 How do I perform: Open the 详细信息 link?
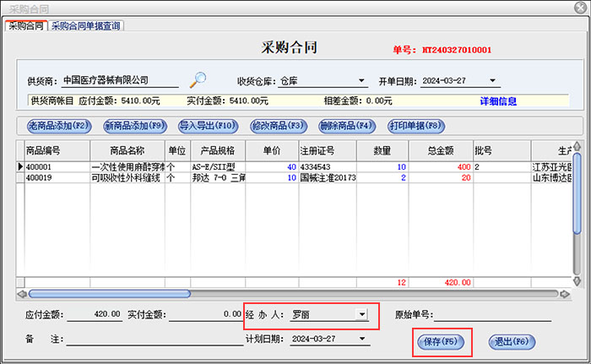coord(498,101)
